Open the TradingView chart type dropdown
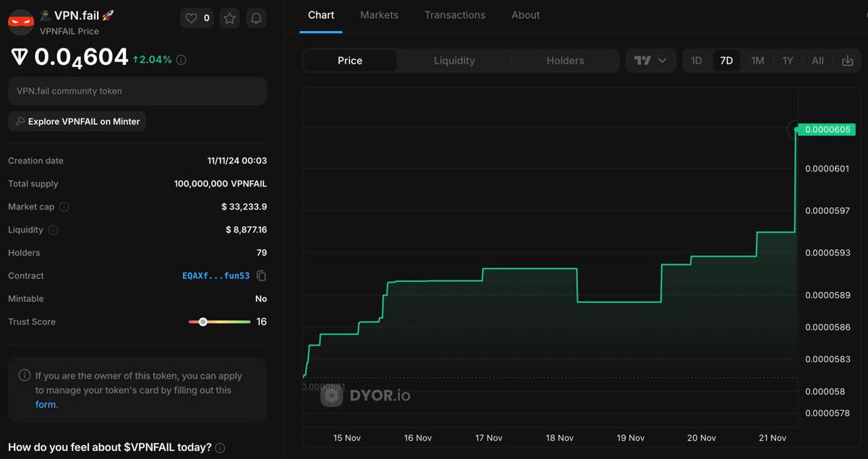This screenshot has width=868, height=459. tap(650, 61)
